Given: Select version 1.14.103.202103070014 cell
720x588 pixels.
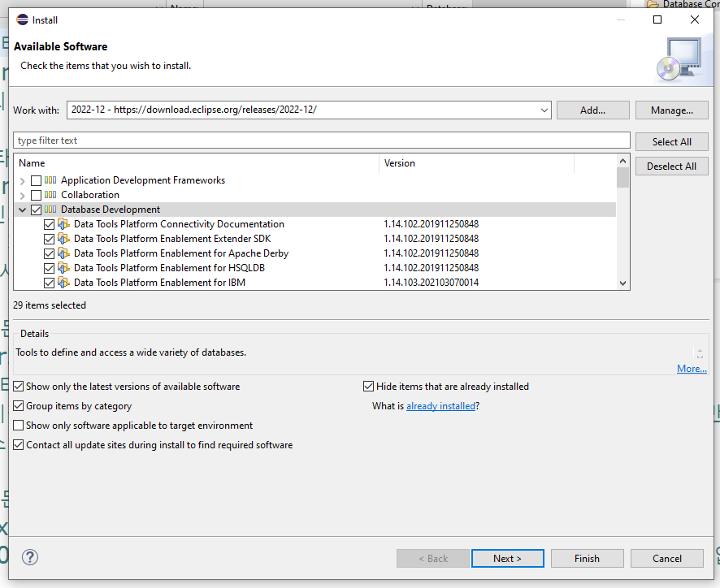Looking at the screenshot, I should tap(432, 283).
